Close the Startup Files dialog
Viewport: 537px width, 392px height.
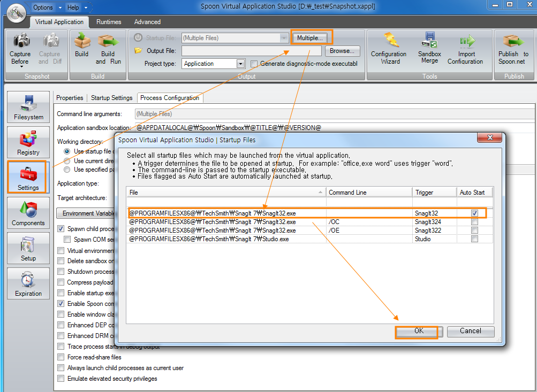[489, 137]
